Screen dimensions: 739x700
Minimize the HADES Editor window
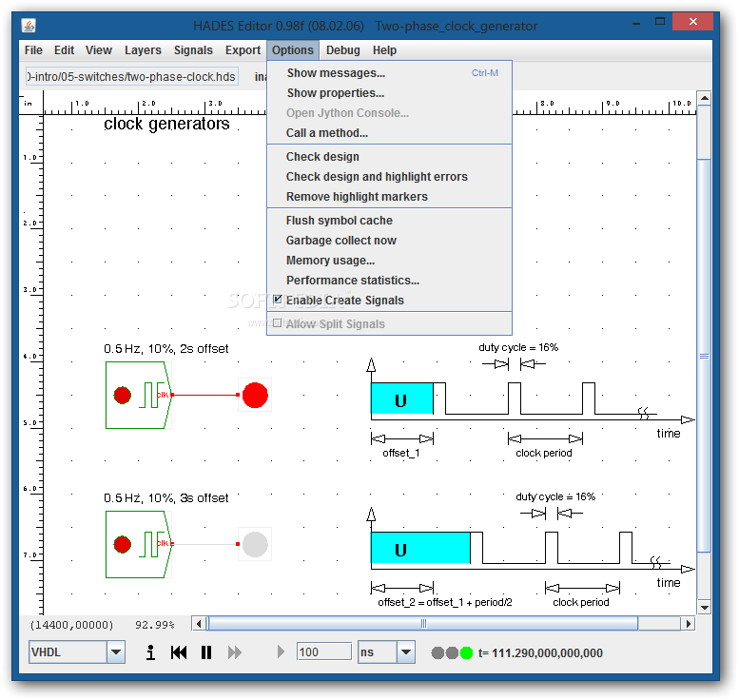click(636, 22)
